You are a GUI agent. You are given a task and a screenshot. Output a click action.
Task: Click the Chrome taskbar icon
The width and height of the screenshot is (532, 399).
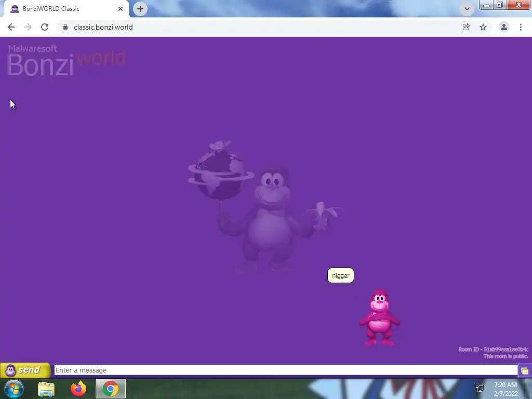tap(111, 389)
